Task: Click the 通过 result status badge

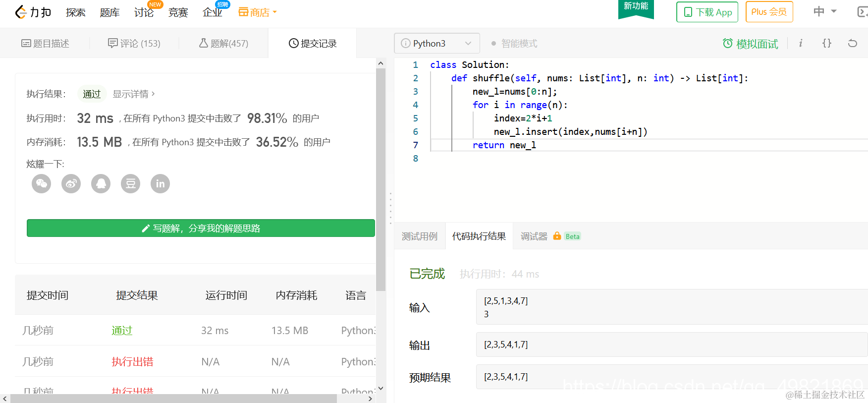Action: pos(92,94)
